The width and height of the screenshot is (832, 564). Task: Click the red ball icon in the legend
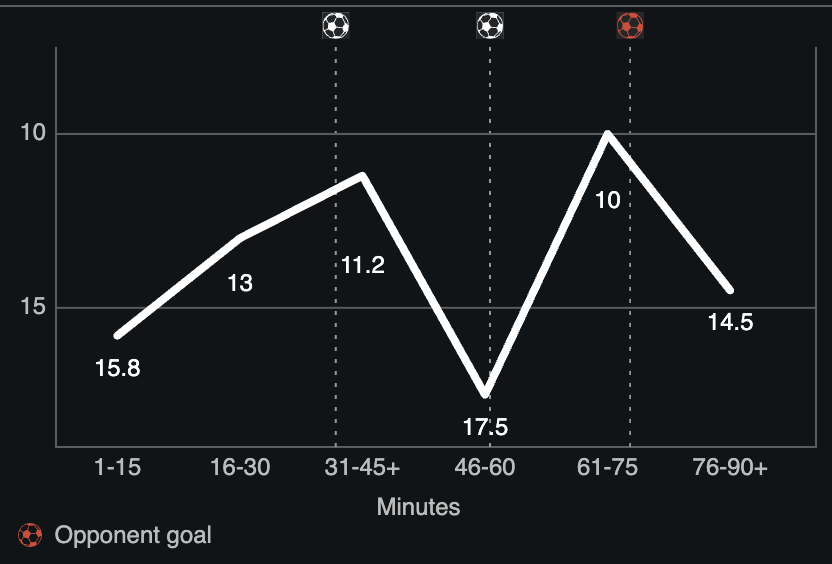(31, 535)
